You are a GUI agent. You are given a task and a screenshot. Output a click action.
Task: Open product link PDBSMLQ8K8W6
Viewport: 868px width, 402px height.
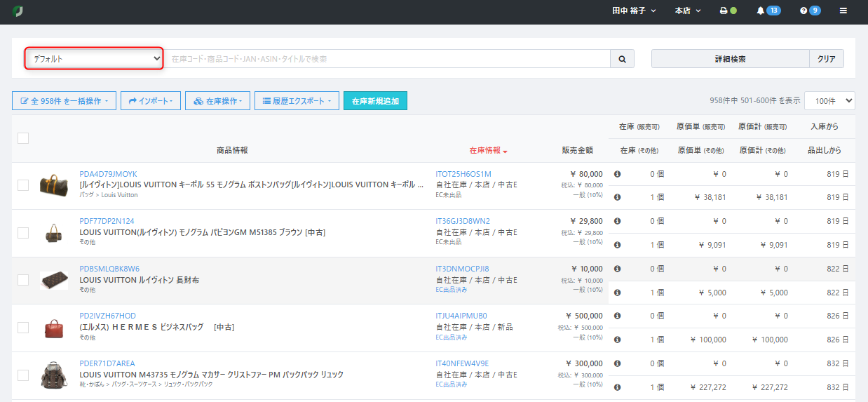(109, 269)
